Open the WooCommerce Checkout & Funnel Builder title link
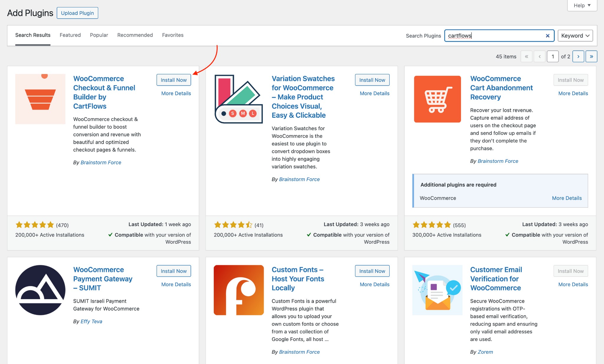 [104, 92]
